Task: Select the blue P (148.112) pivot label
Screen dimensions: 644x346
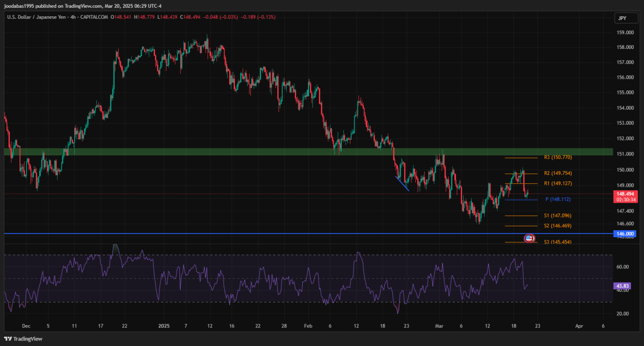Action: pos(558,199)
